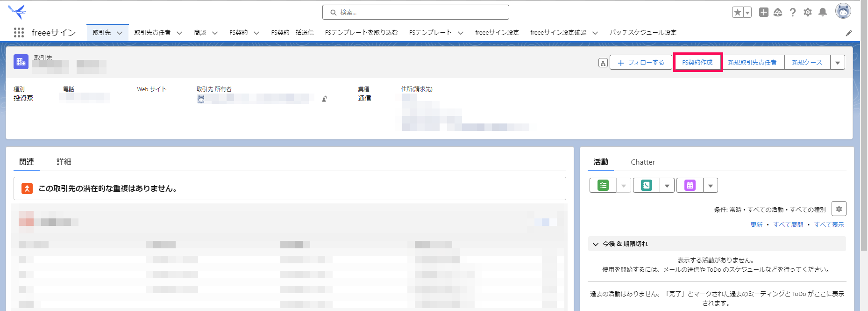The height and width of the screenshot is (311, 868).
Task: Click the search magnifier icon
Action: [x=333, y=13]
